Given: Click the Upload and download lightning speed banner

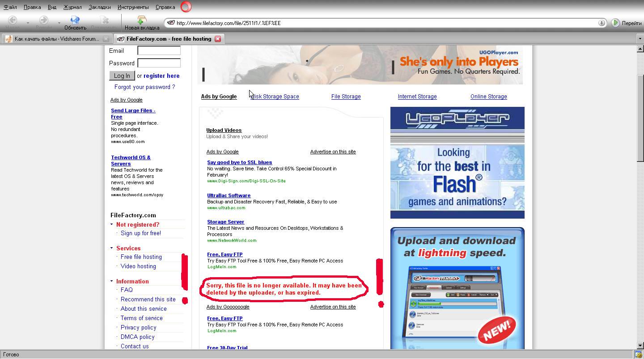Looking at the screenshot, I should point(457,288).
